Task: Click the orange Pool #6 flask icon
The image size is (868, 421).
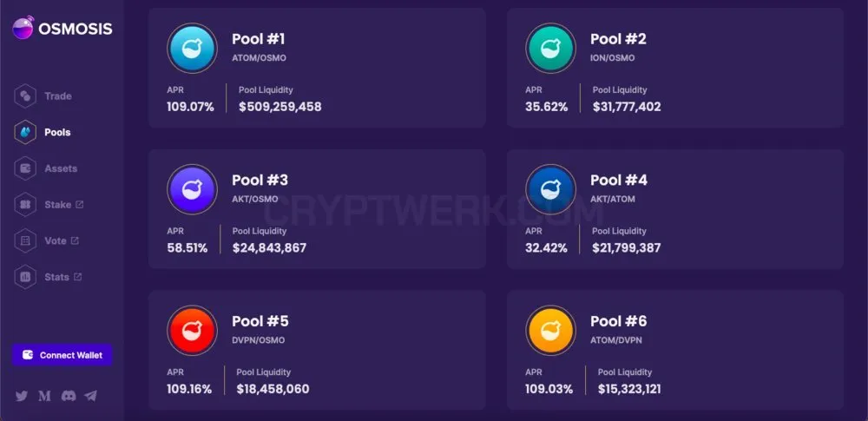Action: click(x=551, y=330)
